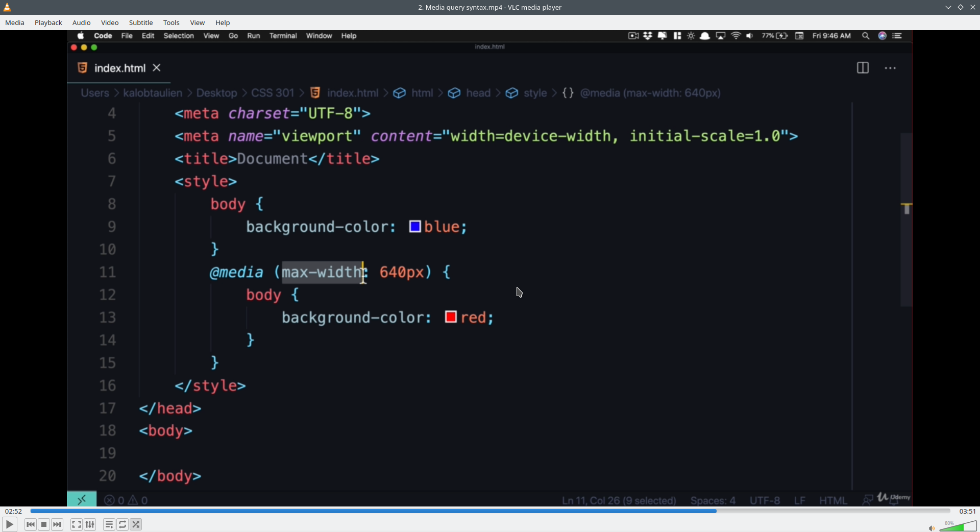
Task: Open the Run menu in VS Code
Action: 254,36
